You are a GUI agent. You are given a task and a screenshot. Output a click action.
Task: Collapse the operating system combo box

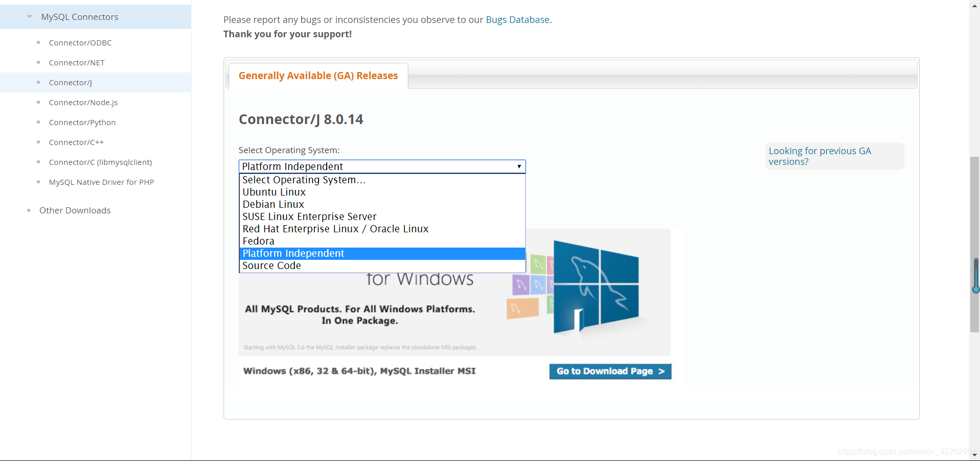coord(382,166)
